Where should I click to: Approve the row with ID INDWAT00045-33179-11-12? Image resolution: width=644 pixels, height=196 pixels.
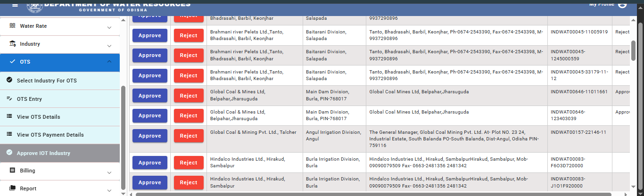coord(150,76)
